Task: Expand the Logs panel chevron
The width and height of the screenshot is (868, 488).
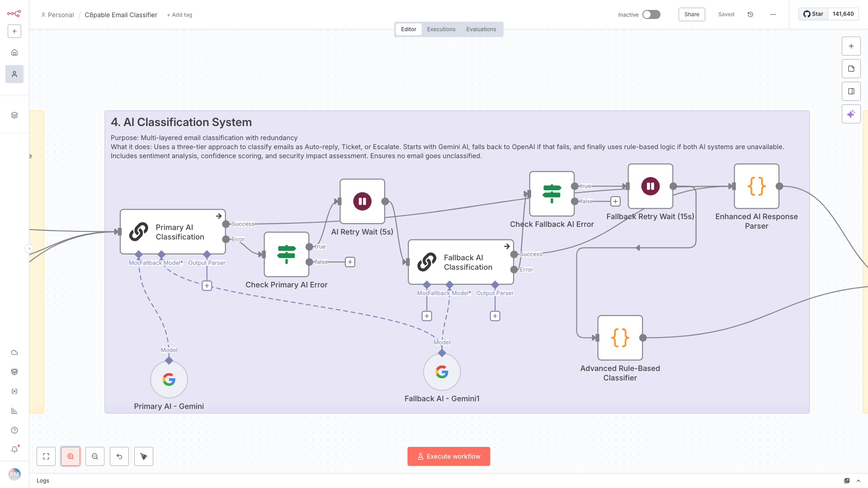Action: pyautogui.click(x=859, y=481)
